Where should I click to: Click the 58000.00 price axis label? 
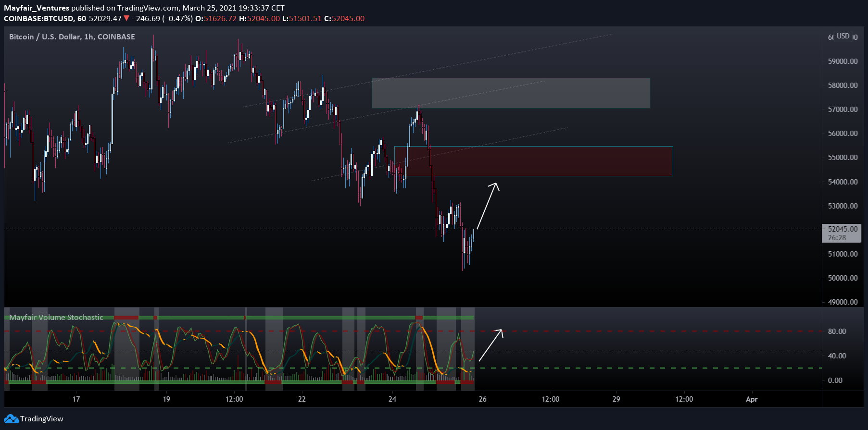point(843,86)
